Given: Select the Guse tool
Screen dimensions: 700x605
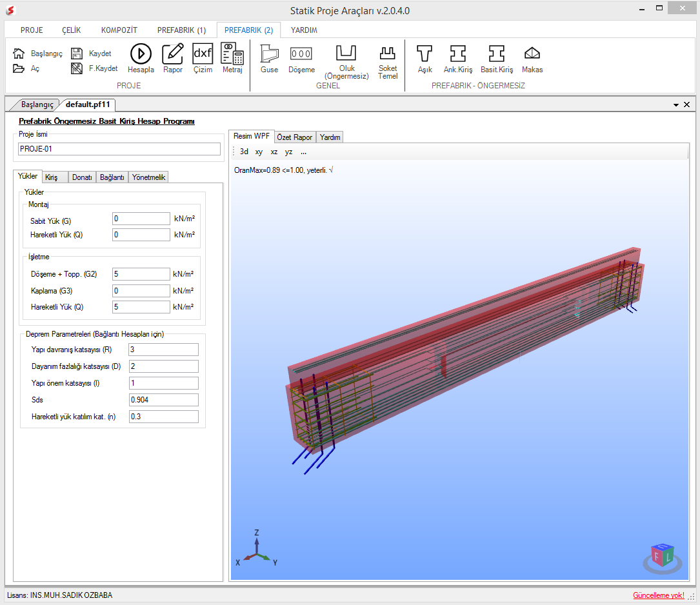Looking at the screenshot, I should click(x=269, y=59).
